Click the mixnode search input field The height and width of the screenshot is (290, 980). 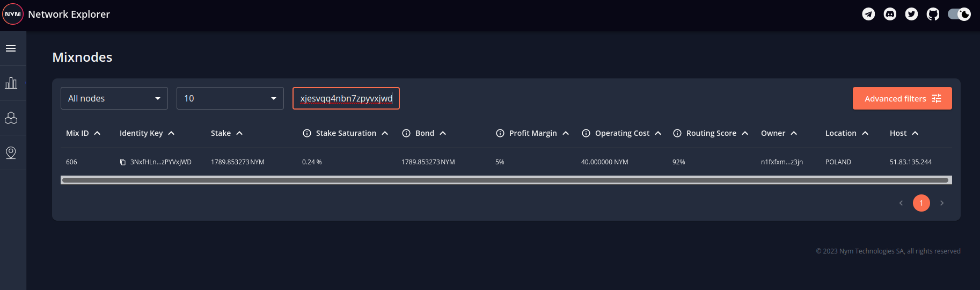(346, 98)
